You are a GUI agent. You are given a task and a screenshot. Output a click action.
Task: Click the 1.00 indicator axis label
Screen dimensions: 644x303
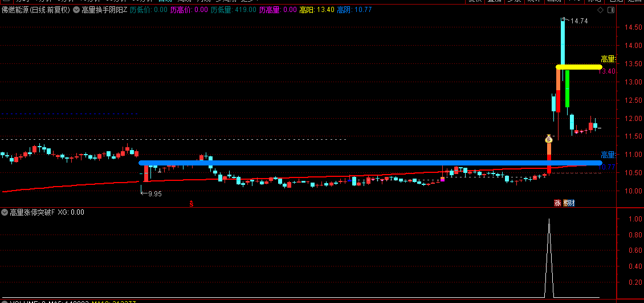click(635, 219)
